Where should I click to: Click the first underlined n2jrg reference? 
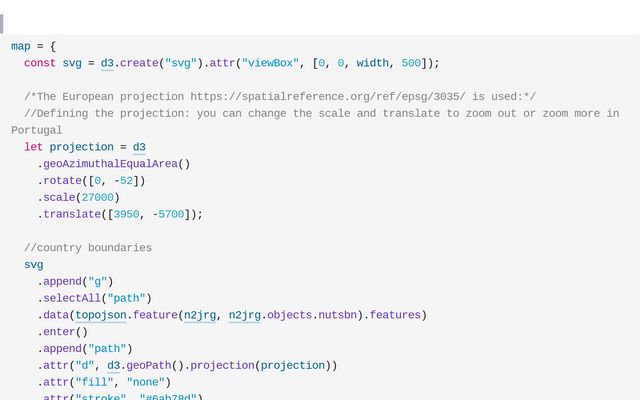[200, 315]
